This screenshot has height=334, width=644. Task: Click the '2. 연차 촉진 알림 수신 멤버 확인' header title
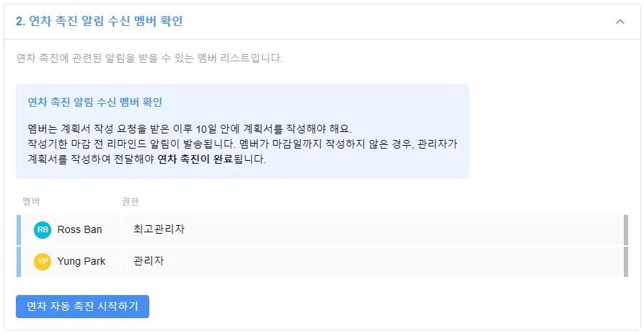click(99, 22)
